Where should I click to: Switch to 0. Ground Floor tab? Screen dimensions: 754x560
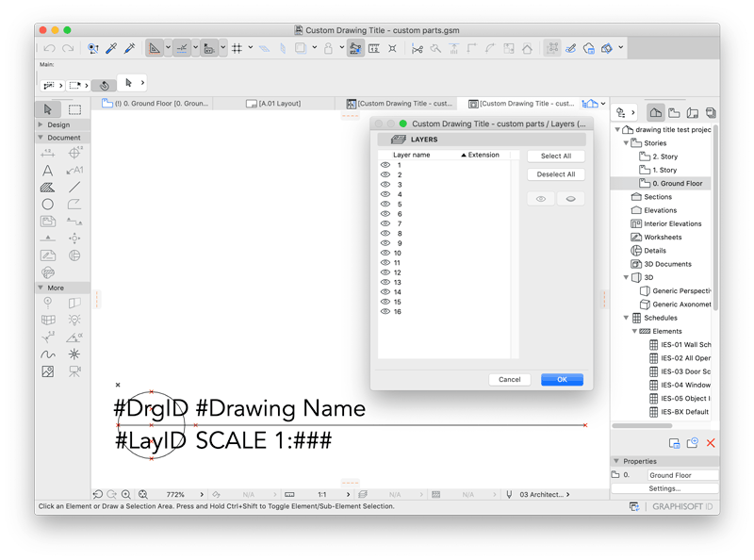tap(156, 104)
